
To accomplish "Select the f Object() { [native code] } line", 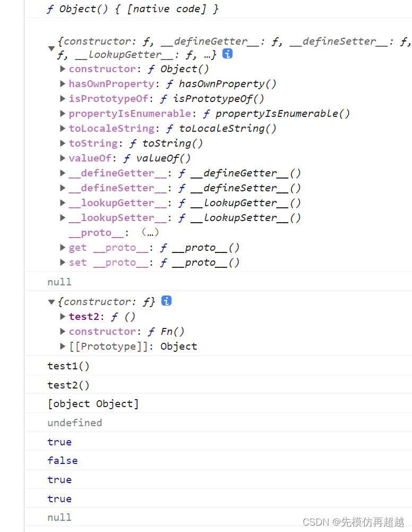I will pyautogui.click(x=133, y=9).
